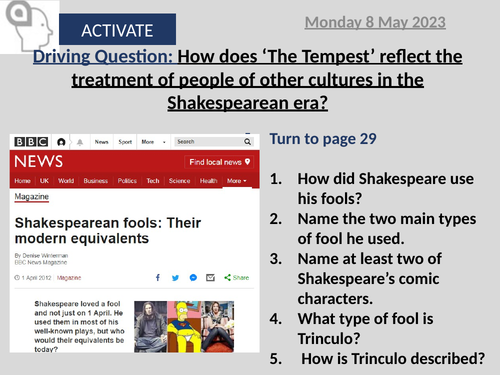Image resolution: width=500 pixels, height=375 pixels.
Task: Click the red Magazine tag near date
Action: 69,278
